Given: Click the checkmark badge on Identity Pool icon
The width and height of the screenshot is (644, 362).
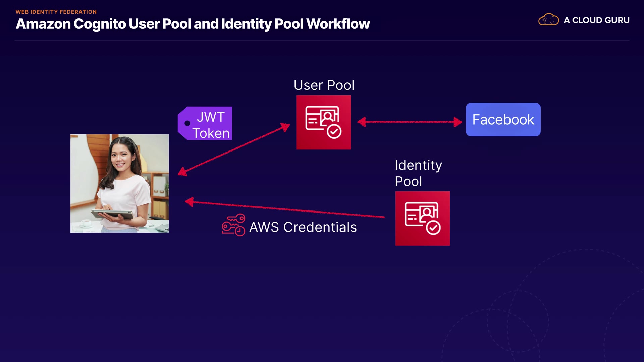Looking at the screenshot, I should coord(433,228).
